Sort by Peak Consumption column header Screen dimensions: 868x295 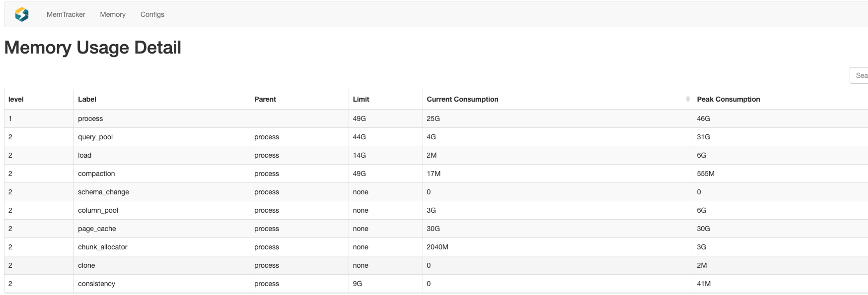click(x=728, y=99)
